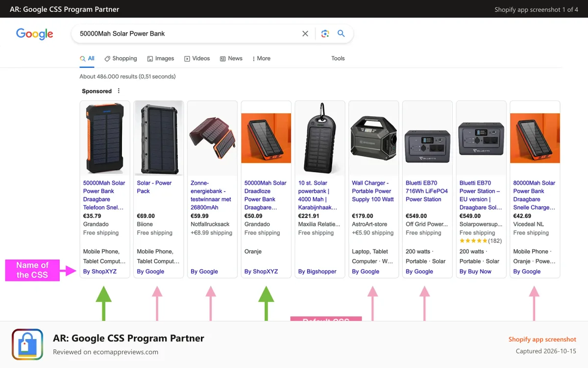Click the €42.69 price
This screenshot has height=368, width=588.
[x=522, y=216]
